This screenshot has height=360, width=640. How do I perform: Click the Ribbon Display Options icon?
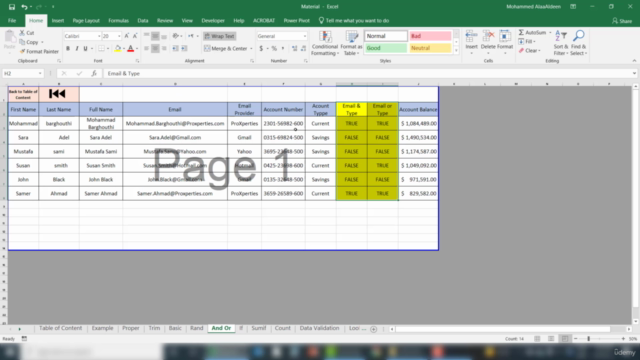coord(573,7)
